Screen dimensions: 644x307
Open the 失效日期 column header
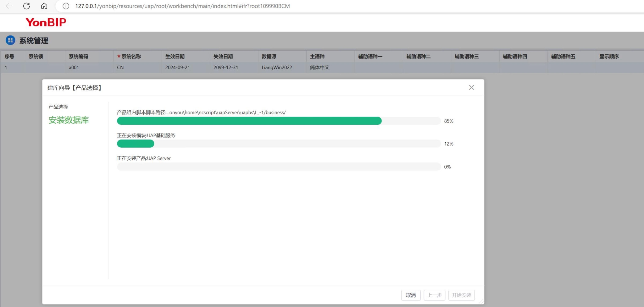[223, 56]
